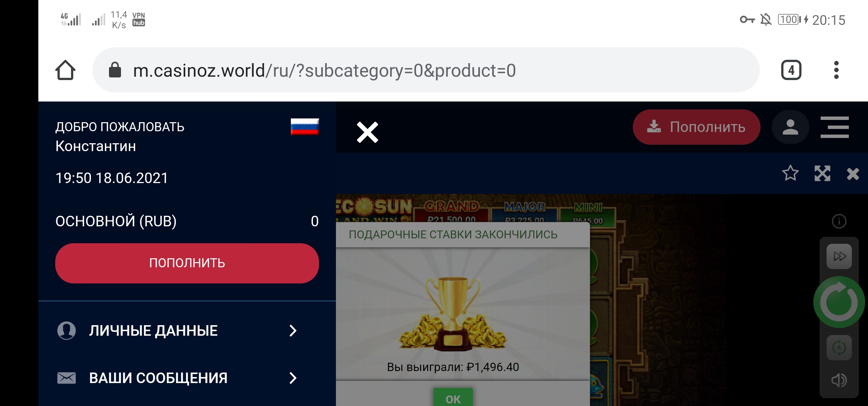Open the browser tabs switcher showing 4
The image size is (868, 406).
pyautogui.click(x=791, y=70)
